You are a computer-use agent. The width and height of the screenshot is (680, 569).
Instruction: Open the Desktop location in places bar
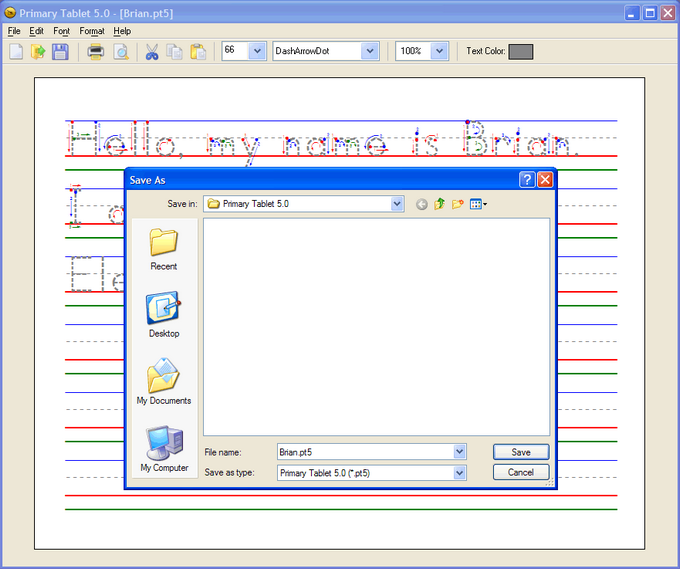(164, 315)
